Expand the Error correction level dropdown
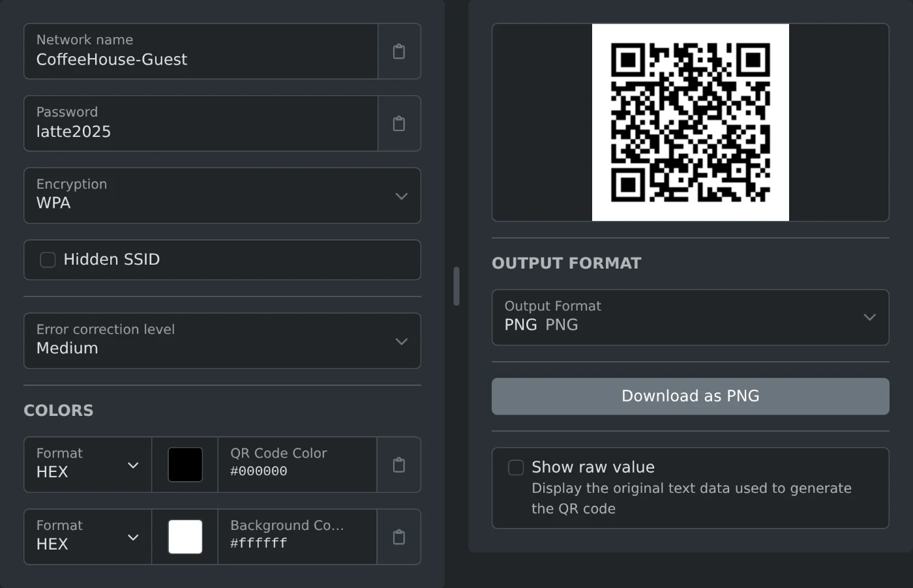913x588 pixels. 222,341
